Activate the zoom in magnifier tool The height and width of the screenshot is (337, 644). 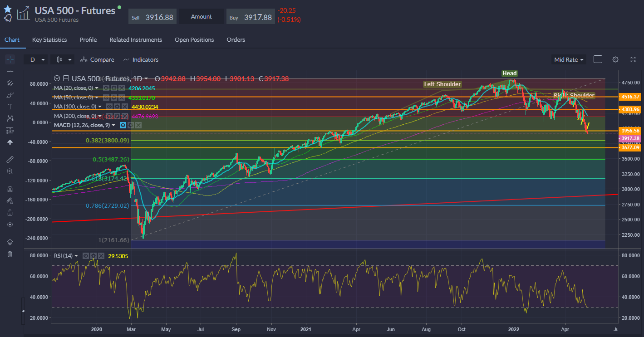(x=10, y=171)
